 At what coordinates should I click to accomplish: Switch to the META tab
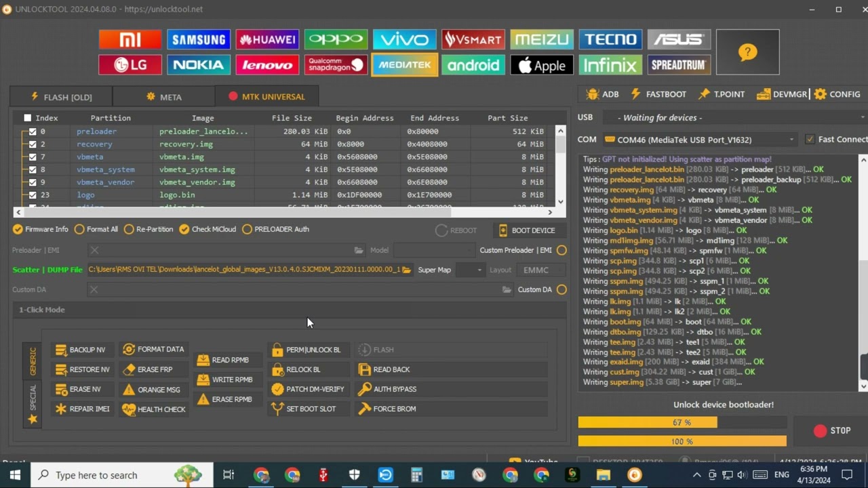163,97
